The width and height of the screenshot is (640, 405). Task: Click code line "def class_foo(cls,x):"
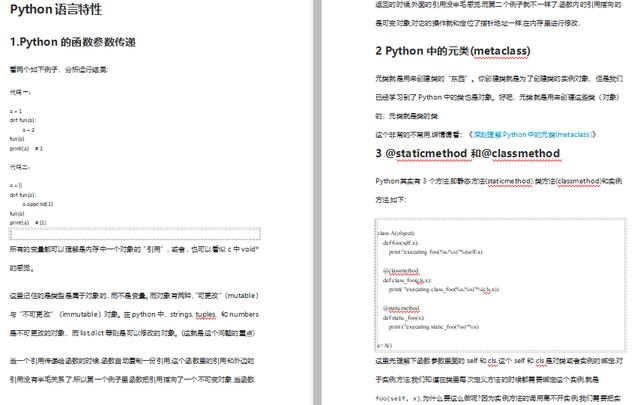point(407,280)
